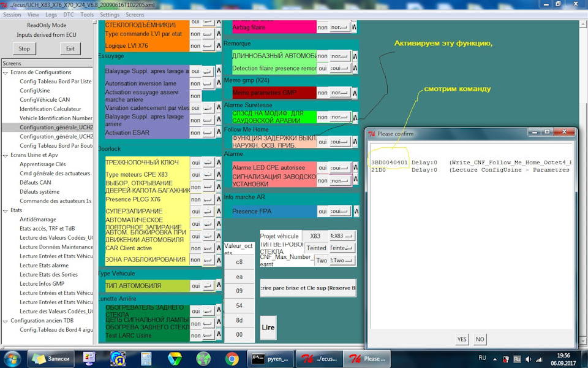Switch to Please confirm taskbar item
This screenshot has width=588, height=368.
[x=367, y=359]
